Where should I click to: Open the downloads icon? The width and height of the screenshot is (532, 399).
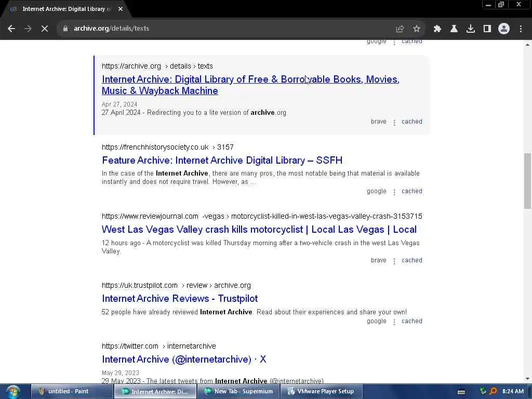click(x=471, y=29)
